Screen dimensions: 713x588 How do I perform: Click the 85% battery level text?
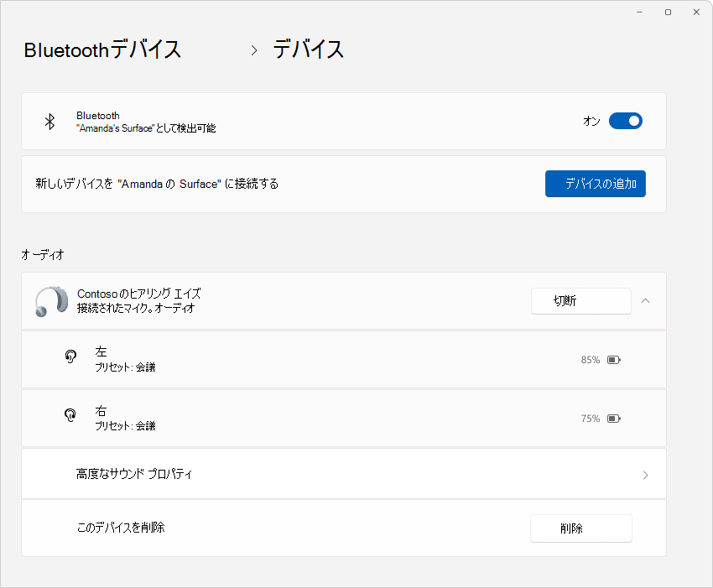tap(591, 360)
